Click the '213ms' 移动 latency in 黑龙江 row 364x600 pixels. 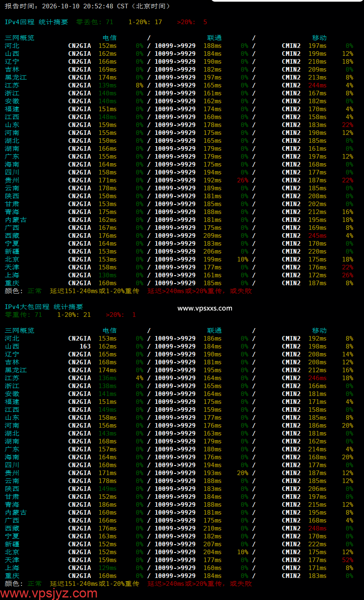pyautogui.click(x=317, y=77)
